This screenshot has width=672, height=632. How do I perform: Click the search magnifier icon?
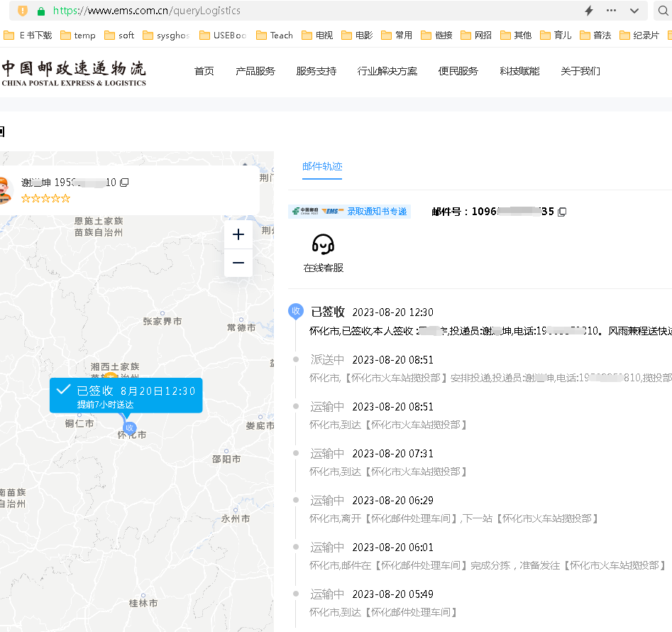pos(663,11)
